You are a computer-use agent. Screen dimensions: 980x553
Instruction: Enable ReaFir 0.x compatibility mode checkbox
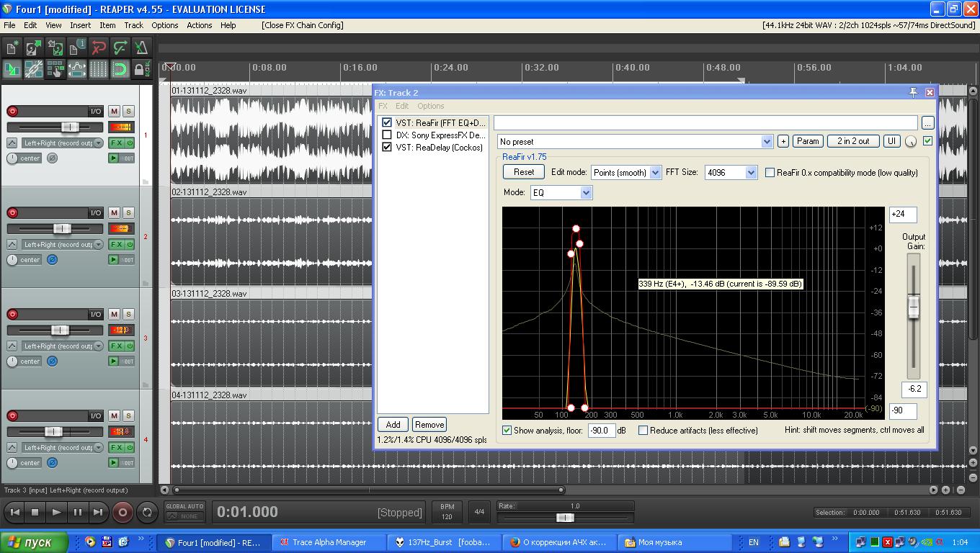coord(770,172)
